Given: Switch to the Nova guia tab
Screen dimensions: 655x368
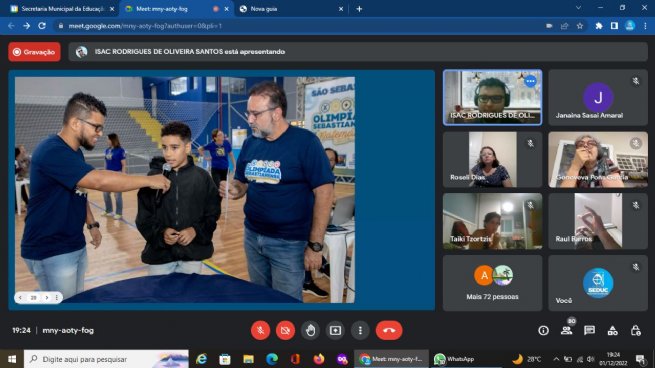Looking at the screenshot, I should 292,9.
